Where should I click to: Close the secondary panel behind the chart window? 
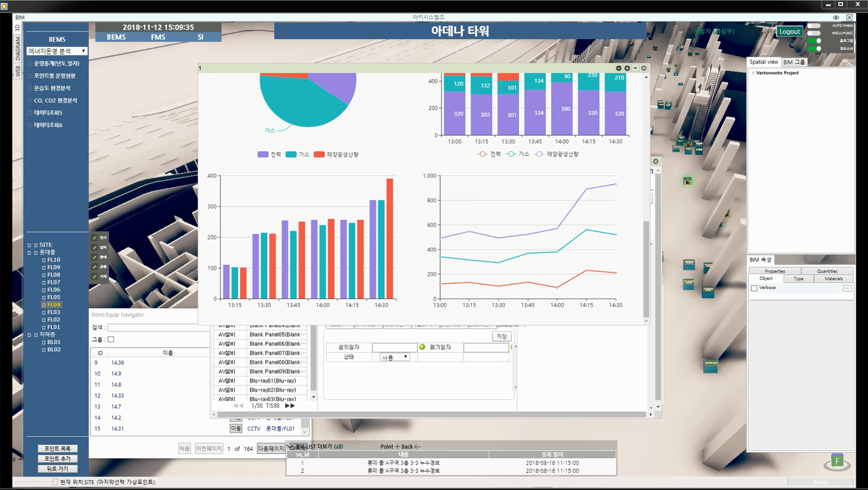point(656,161)
